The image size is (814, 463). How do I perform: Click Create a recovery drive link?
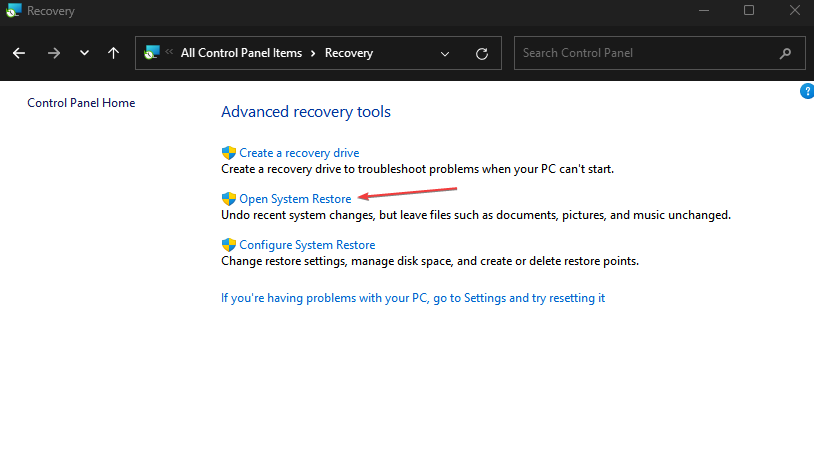[x=299, y=153]
